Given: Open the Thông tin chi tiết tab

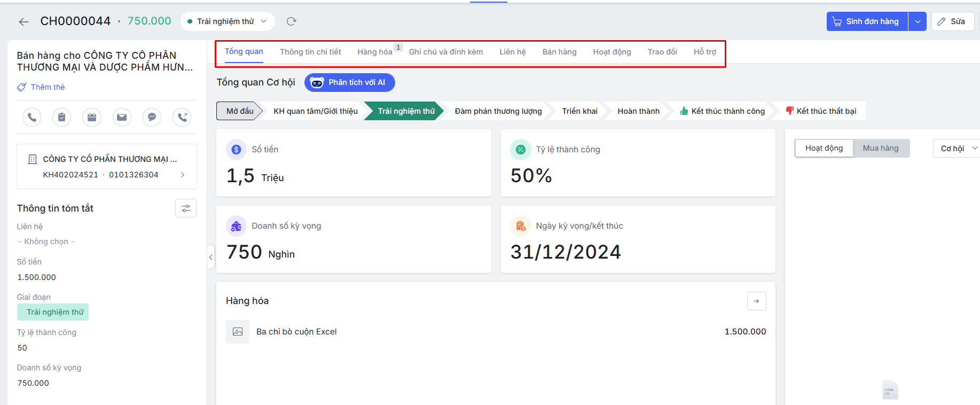Looking at the screenshot, I should (x=310, y=52).
